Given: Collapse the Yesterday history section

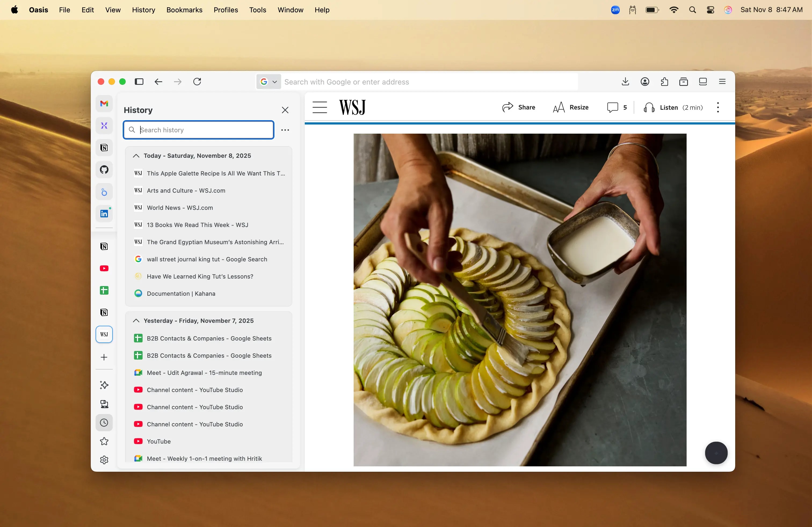Looking at the screenshot, I should coord(136,321).
